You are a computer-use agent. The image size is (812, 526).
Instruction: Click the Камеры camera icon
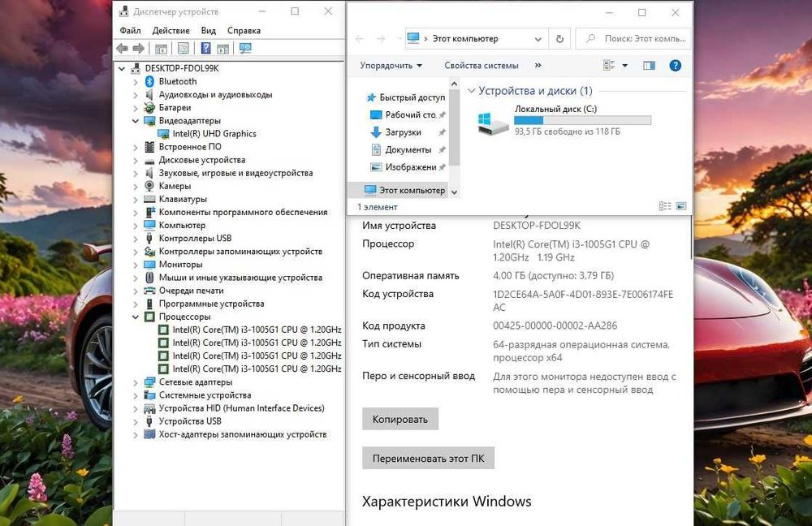click(x=149, y=186)
